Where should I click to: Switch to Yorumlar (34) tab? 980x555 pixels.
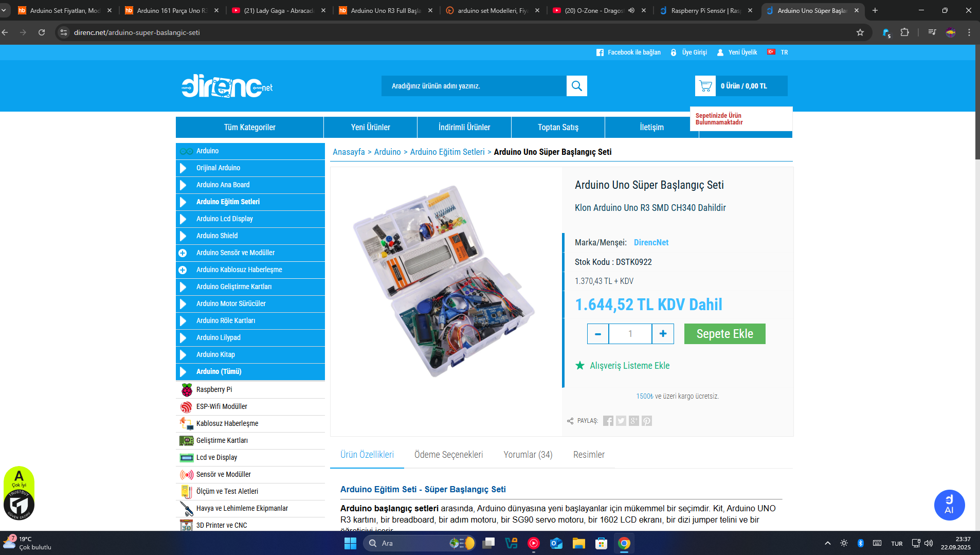point(528,455)
